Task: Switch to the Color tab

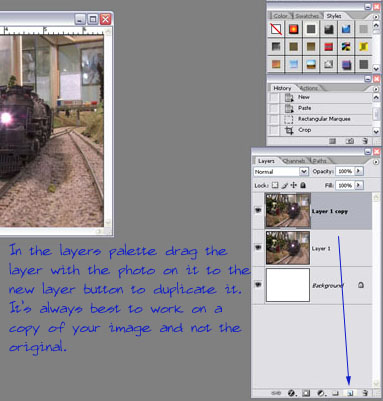Action: click(x=280, y=16)
